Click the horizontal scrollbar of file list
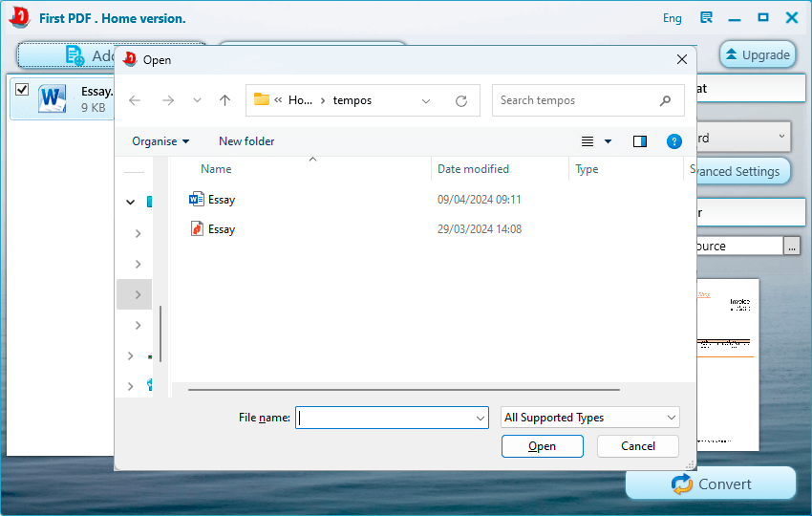 coord(404,389)
